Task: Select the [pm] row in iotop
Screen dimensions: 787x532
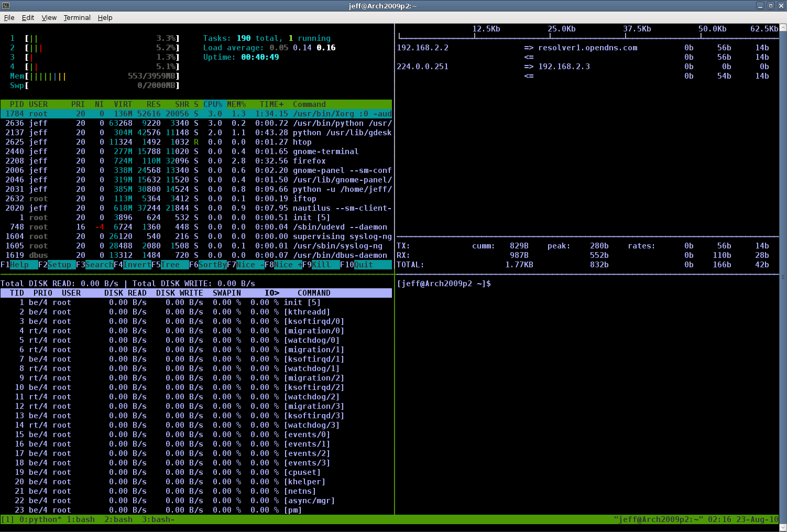Action: click(x=196, y=510)
